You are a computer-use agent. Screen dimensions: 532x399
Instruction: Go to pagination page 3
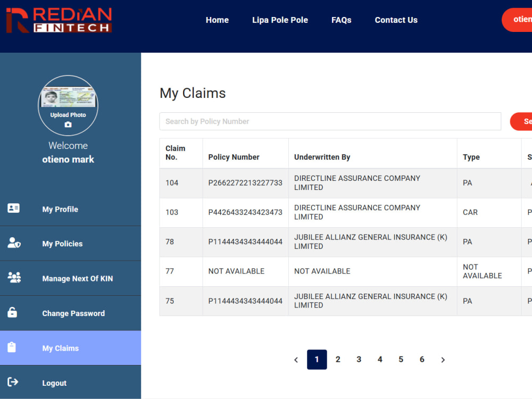click(x=359, y=359)
